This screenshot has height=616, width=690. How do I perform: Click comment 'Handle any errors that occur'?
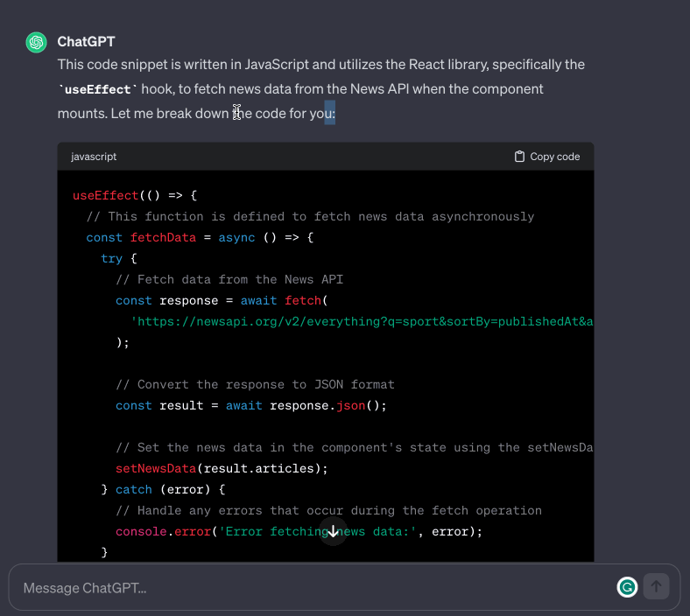(x=328, y=510)
